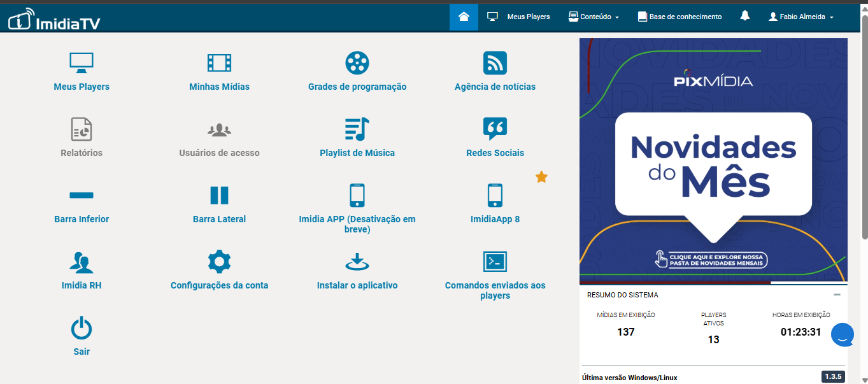868x384 pixels.
Task: Click the Sair power icon
Action: point(82,328)
